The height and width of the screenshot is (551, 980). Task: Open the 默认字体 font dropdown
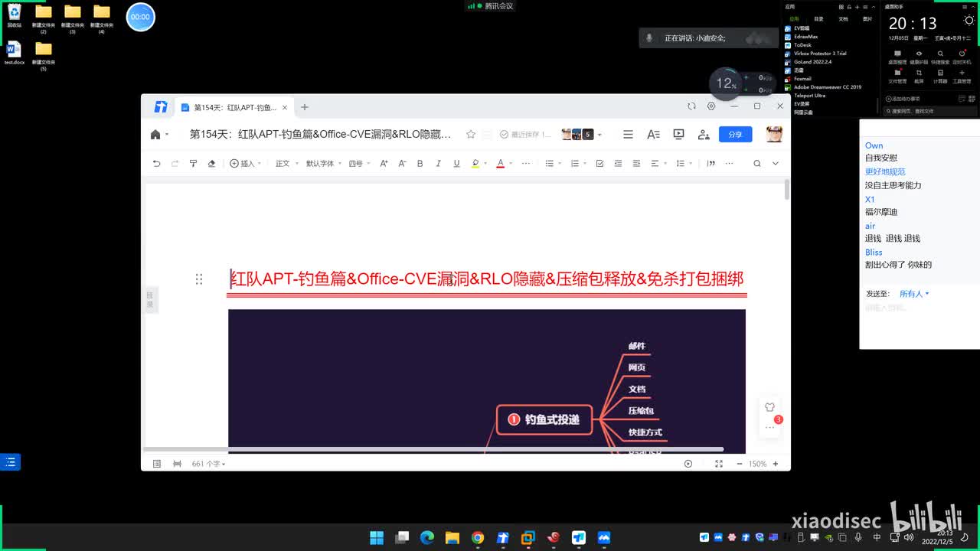(x=323, y=163)
